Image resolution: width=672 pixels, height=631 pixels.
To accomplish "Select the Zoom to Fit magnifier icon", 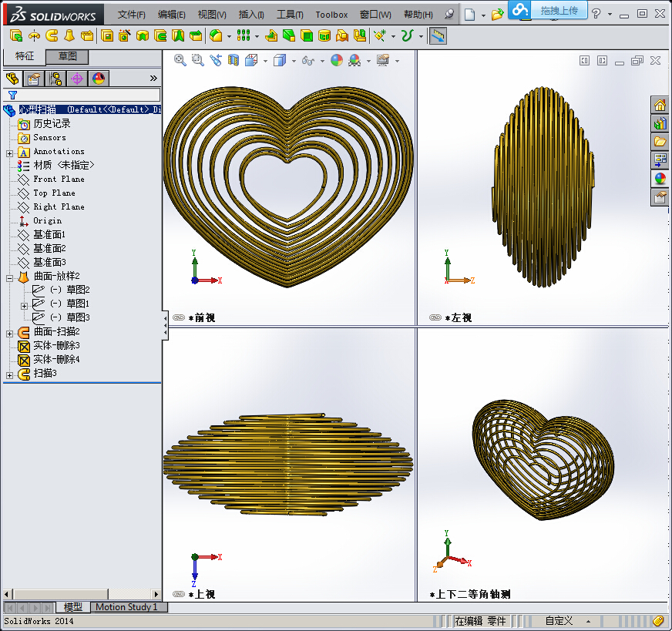I will tap(180, 60).
